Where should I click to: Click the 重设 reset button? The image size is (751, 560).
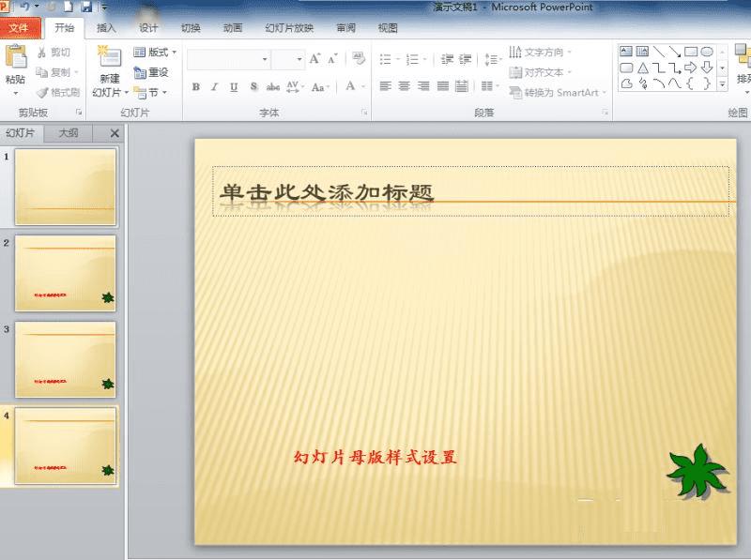click(x=151, y=72)
